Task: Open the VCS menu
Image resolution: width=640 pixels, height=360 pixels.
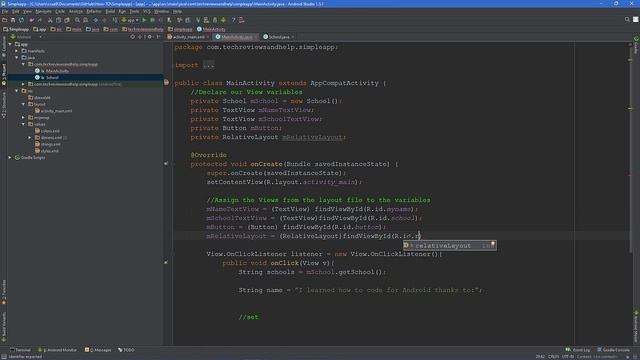Action: 147,11
